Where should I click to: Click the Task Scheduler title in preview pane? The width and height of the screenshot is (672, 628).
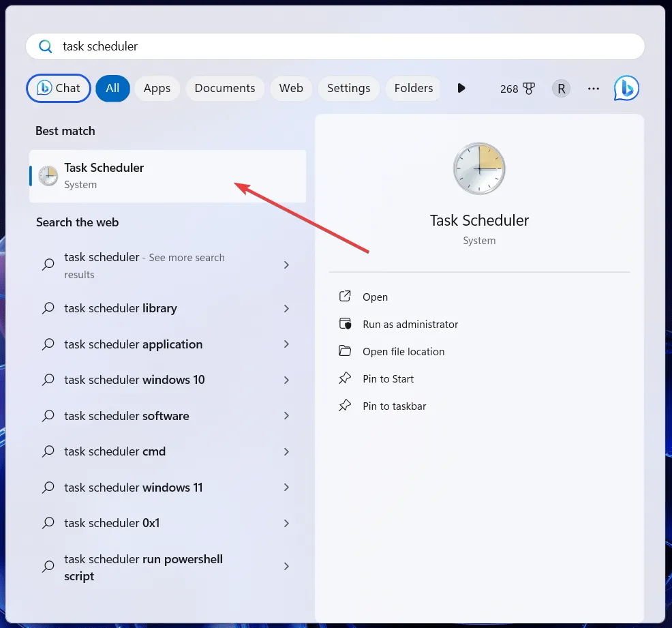tap(479, 220)
